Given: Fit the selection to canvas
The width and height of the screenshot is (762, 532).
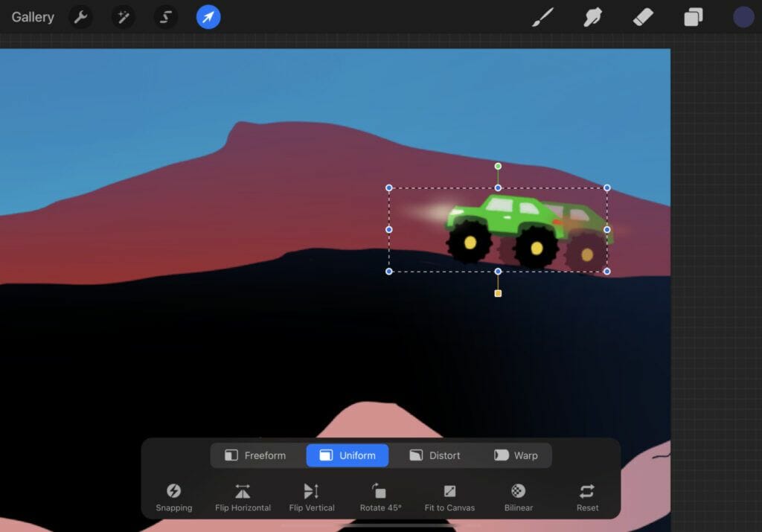Looking at the screenshot, I should pos(449,498).
